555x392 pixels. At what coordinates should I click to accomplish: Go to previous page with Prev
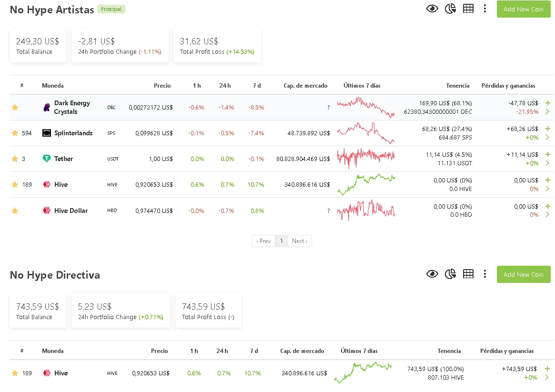[263, 241]
